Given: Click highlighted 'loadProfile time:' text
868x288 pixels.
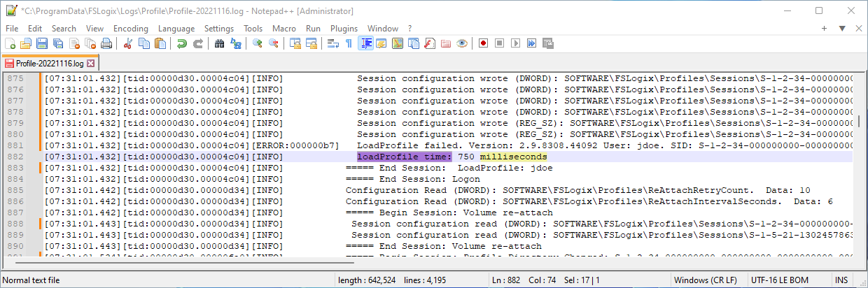Looking at the screenshot, I should tap(405, 157).
